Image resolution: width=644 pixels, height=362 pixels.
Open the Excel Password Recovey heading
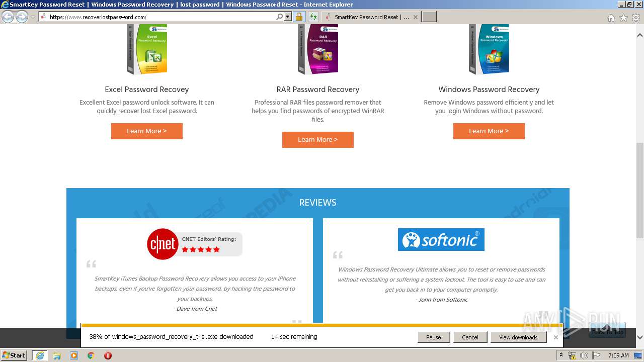pyautogui.click(x=147, y=89)
